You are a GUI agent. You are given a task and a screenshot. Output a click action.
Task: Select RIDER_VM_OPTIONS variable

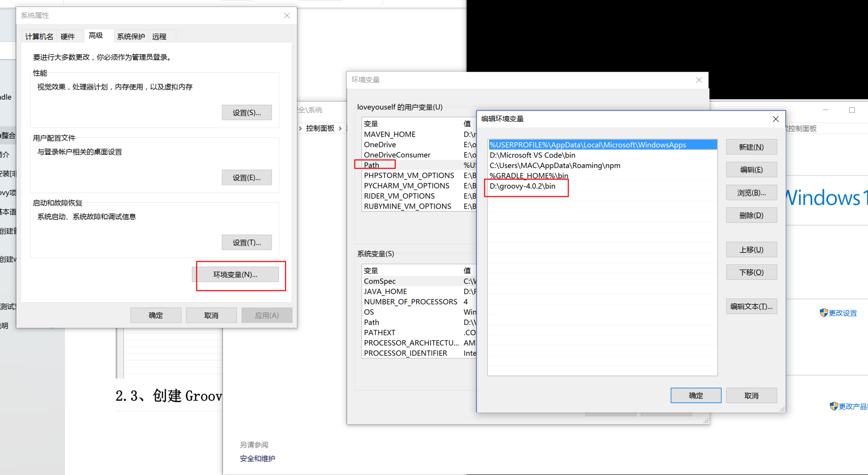[x=419, y=196]
